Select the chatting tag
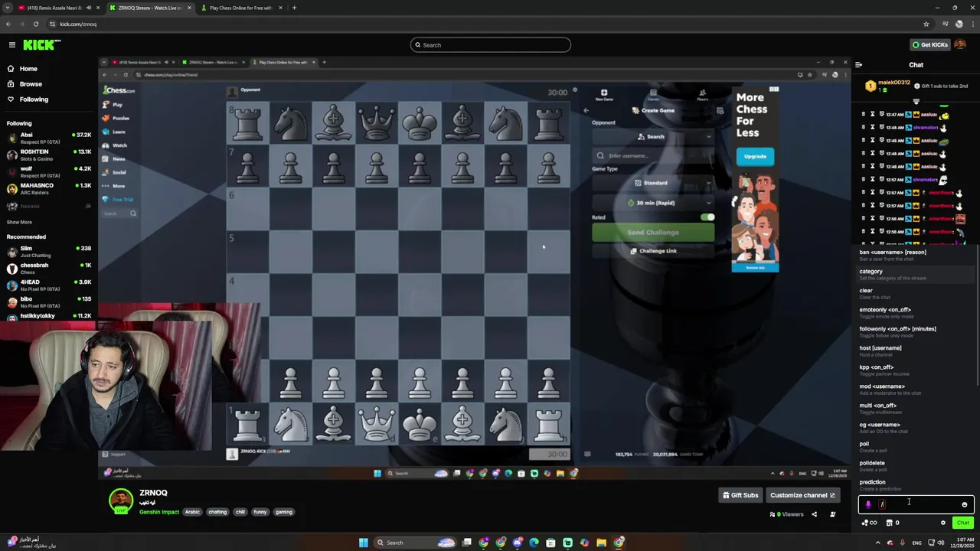Screen dimensions: 980x551 click(217, 512)
